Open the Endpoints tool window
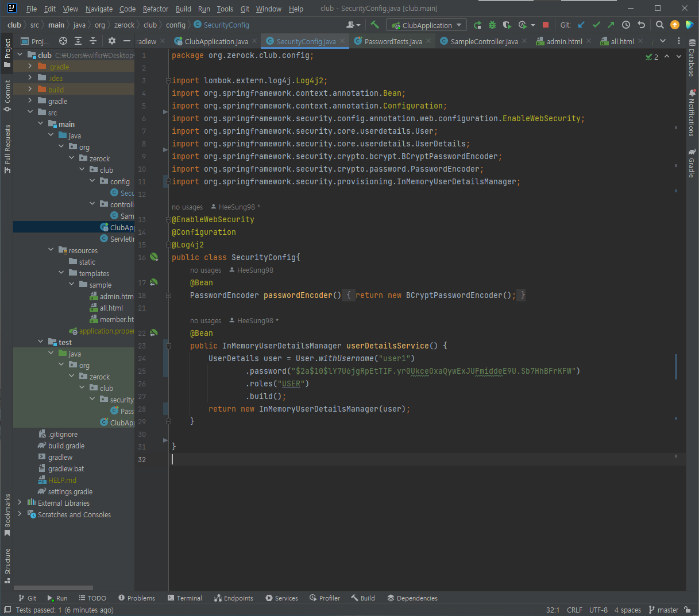699x616 pixels. tap(233, 598)
